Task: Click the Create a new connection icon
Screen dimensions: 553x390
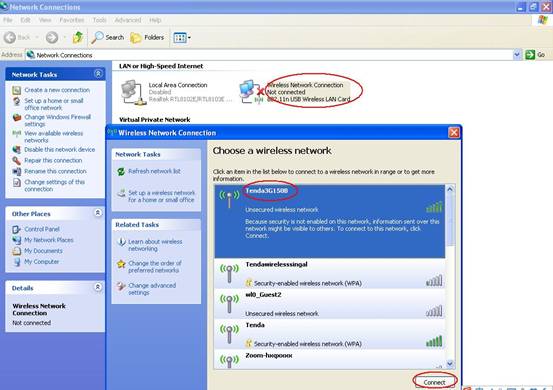Action: (x=17, y=90)
